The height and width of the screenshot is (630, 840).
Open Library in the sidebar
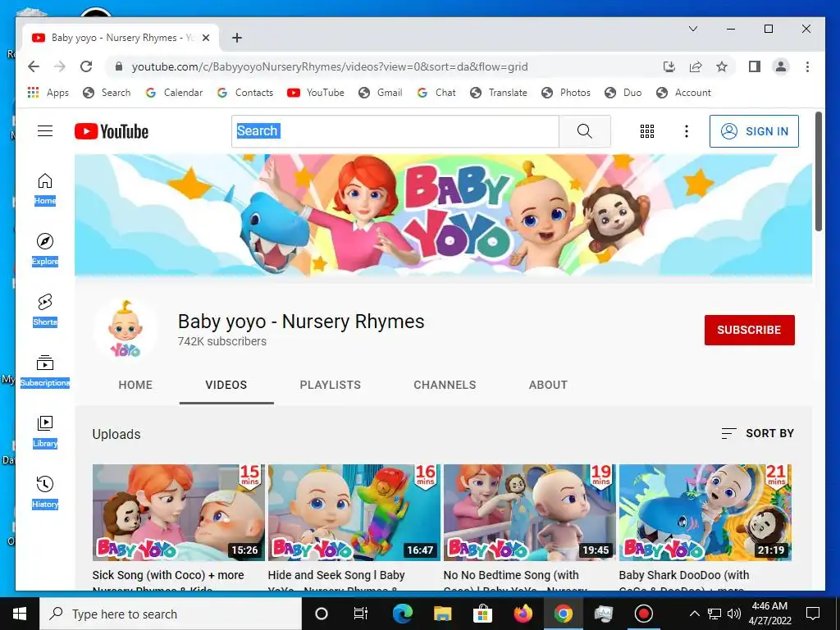click(45, 431)
